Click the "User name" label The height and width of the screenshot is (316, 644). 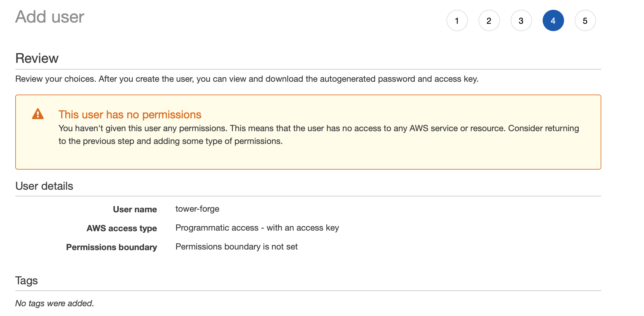135,209
